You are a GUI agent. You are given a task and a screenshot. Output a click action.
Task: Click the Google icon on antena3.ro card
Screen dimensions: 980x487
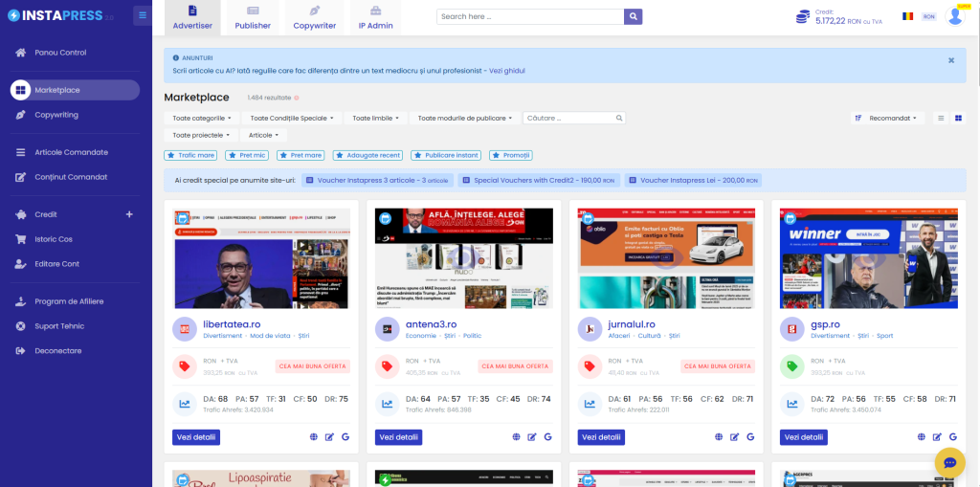coord(549,437)
